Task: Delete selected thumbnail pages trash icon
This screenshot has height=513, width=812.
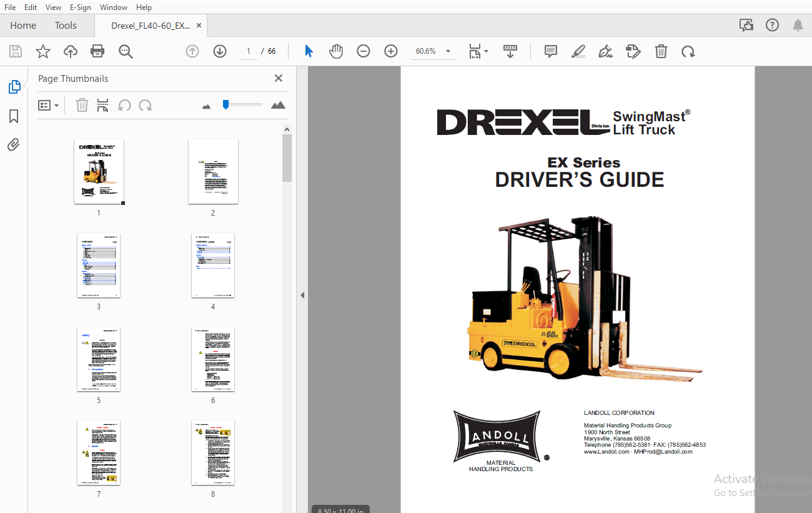Action: pos(82,105)
